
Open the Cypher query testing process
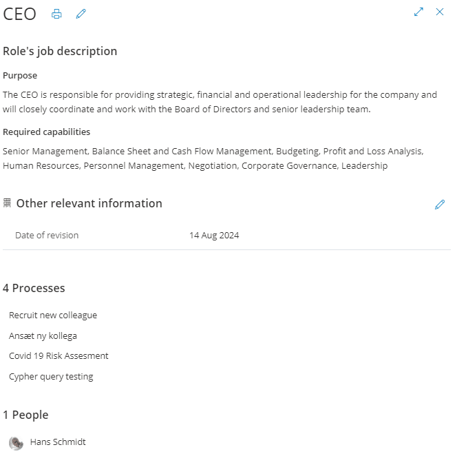[51, 377]
